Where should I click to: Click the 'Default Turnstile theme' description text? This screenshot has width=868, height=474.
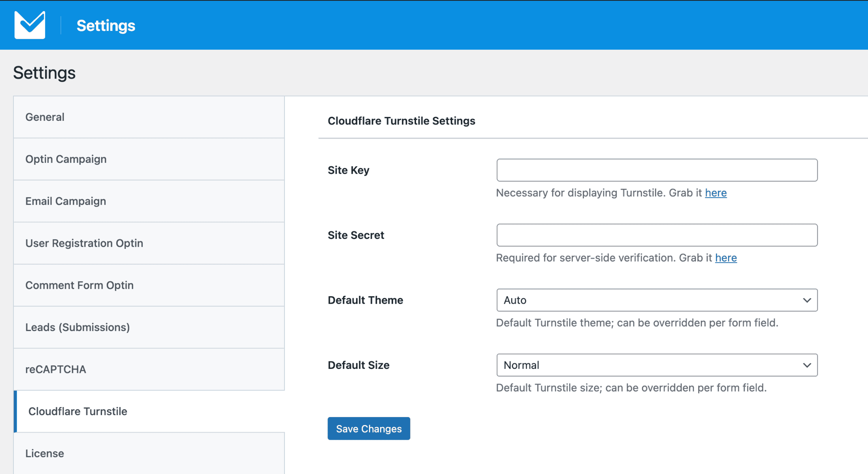click(x=637, y=323)
